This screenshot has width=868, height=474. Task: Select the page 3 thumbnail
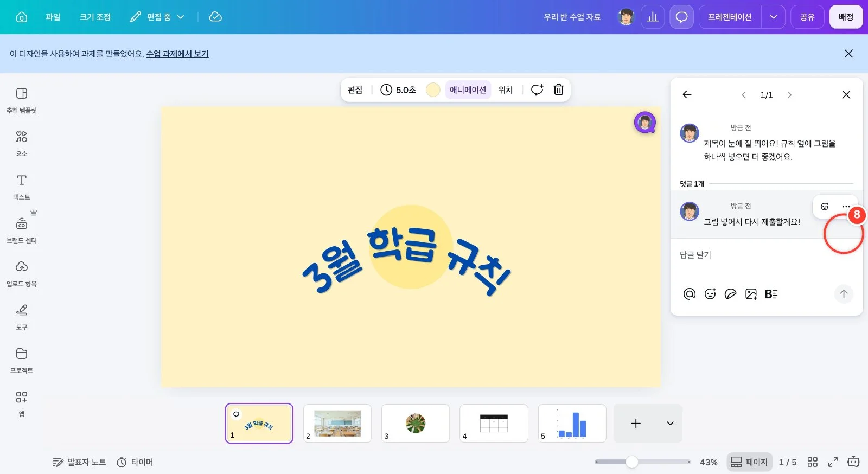pos(416,423)
